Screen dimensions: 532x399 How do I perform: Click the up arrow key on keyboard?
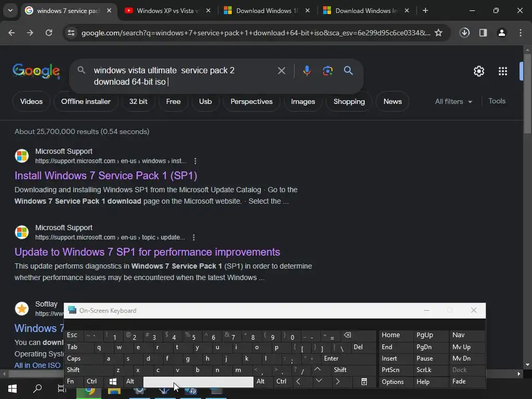(317, 369)
